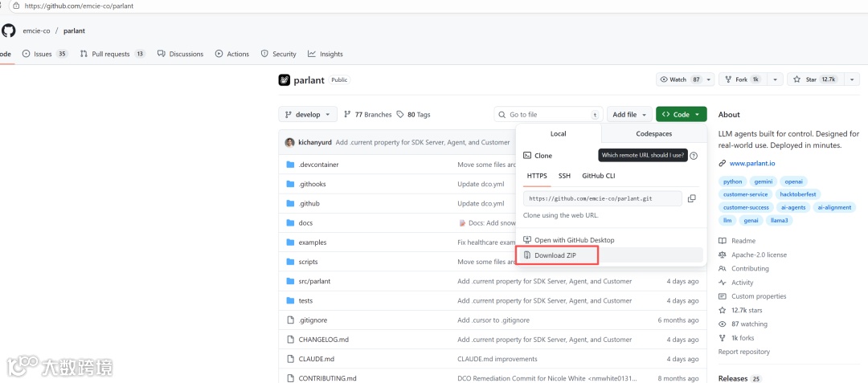Click the browser address bar URL
868x383 pixels.
coord(79,6)
